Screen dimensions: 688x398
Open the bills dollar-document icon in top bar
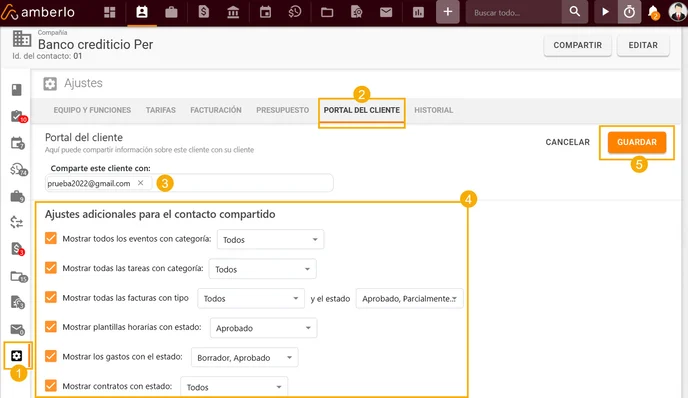[204, 12]
